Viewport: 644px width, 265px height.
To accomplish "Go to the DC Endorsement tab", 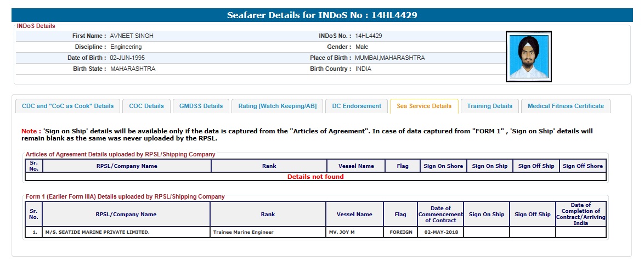I will point(357,106).
